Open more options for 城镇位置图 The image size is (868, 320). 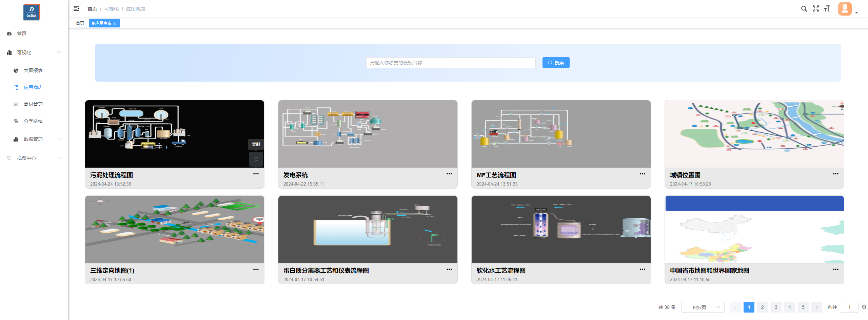[x=836, y=174]
